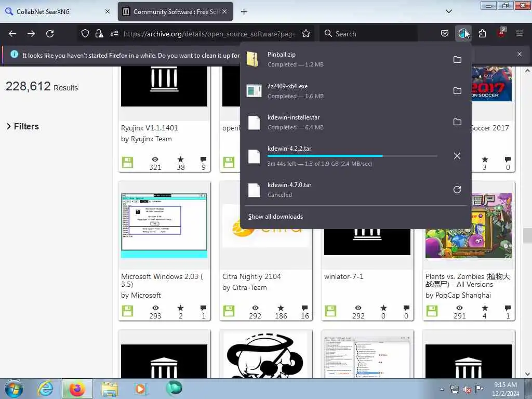Viewport: 532px width, 399px height.
Task: Click the Ryujinx archive logo thumbnail
Action: click(x=164, y=86)
